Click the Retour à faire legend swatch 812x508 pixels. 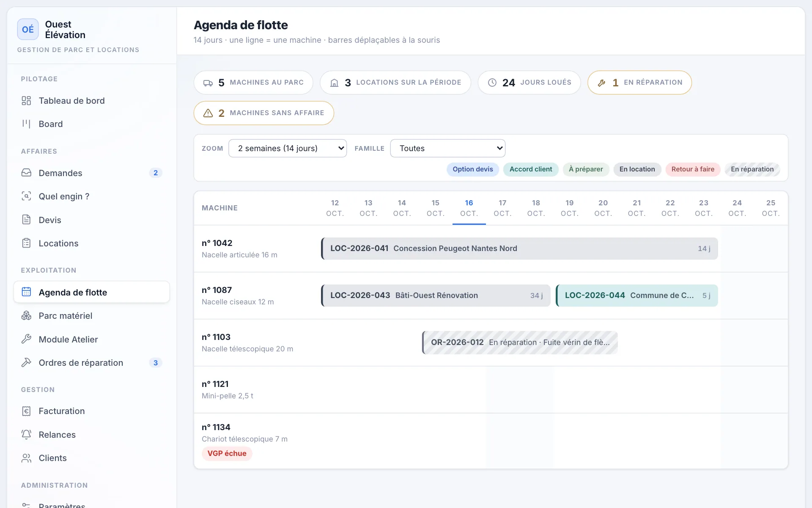(693, 169)
